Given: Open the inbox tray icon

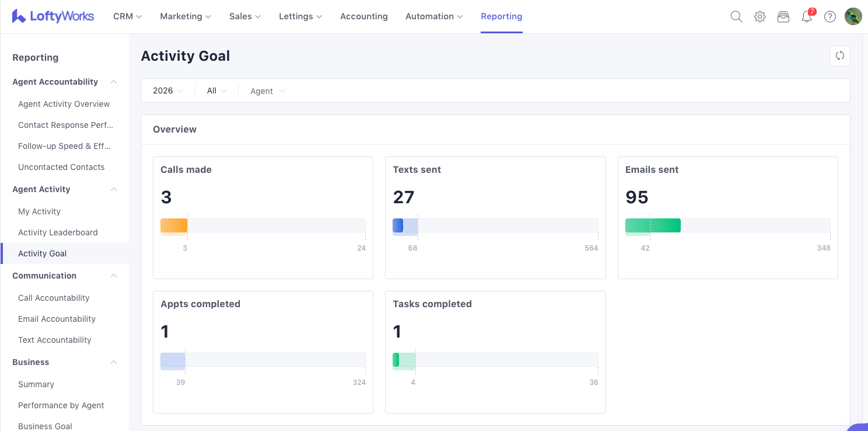Looking at the screenshot, I should [783, 17].
